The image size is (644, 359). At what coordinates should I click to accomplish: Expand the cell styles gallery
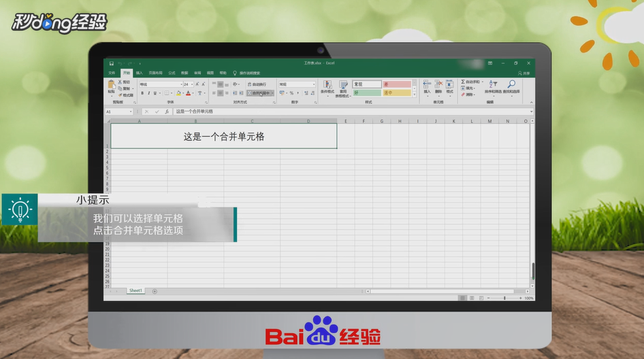tap(415, 95)
